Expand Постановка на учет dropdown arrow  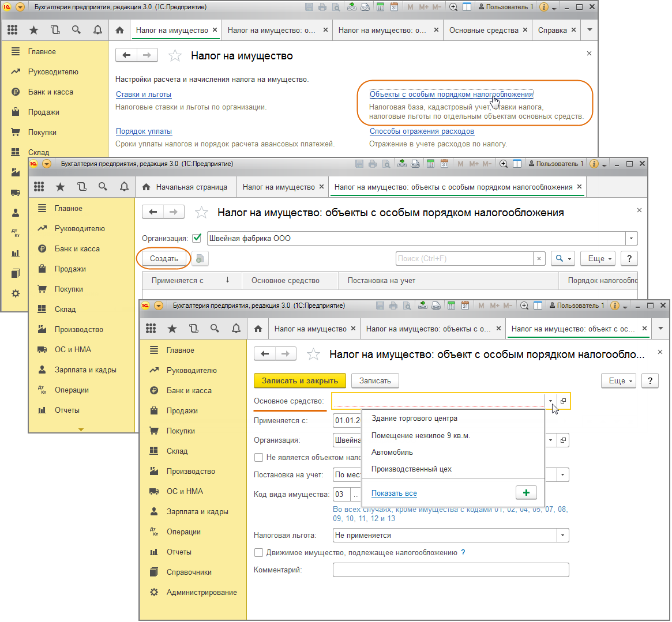[563, 474]
